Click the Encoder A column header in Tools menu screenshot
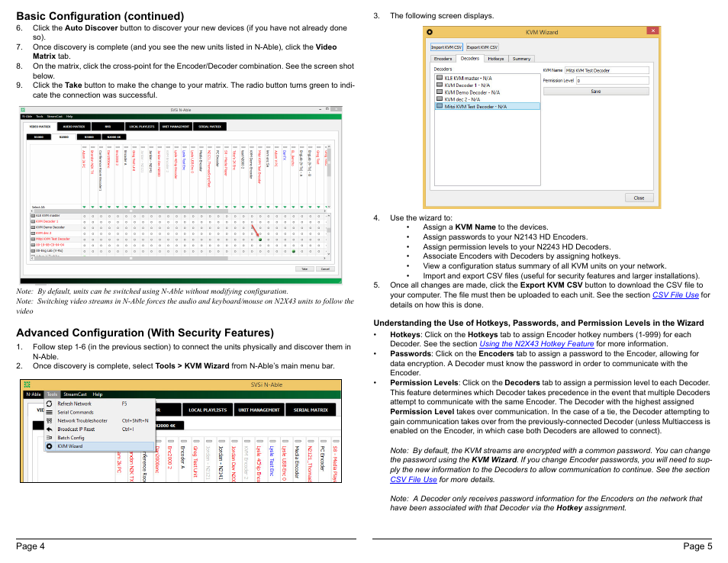The height and width of the screenshot is (563, 728). tap(183, 458)
